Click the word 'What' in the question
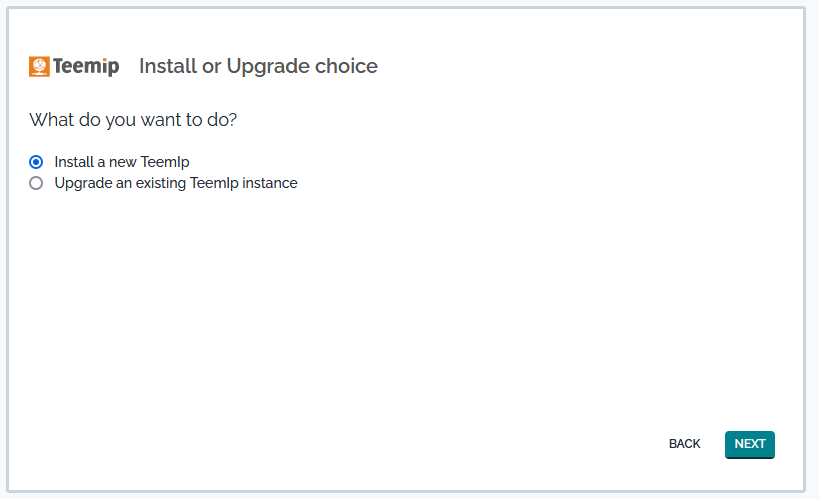The width and height of the screenshot is (819, 499). 50,120
